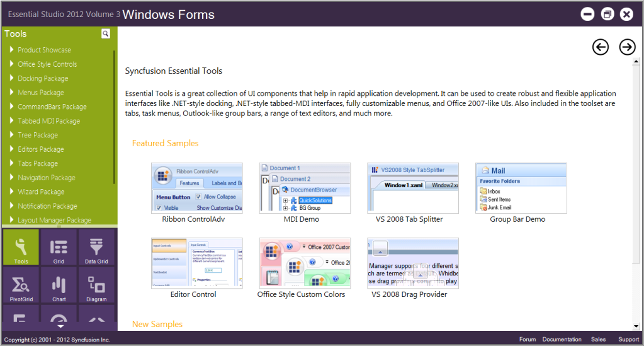644x346 pixels.
Task: Expand the Docking Package node
Action: tap(12, 78)
